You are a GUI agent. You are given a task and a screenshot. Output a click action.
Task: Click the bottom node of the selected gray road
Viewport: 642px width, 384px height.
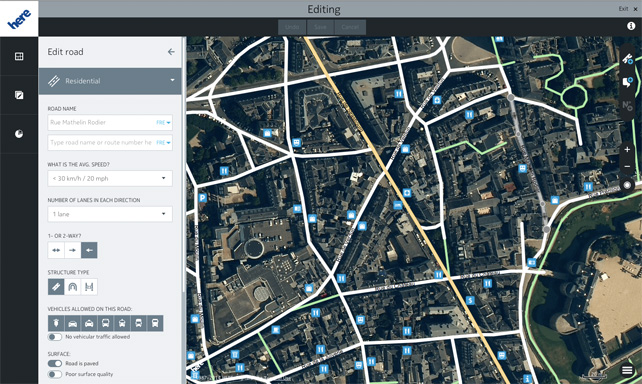point(546,229)
